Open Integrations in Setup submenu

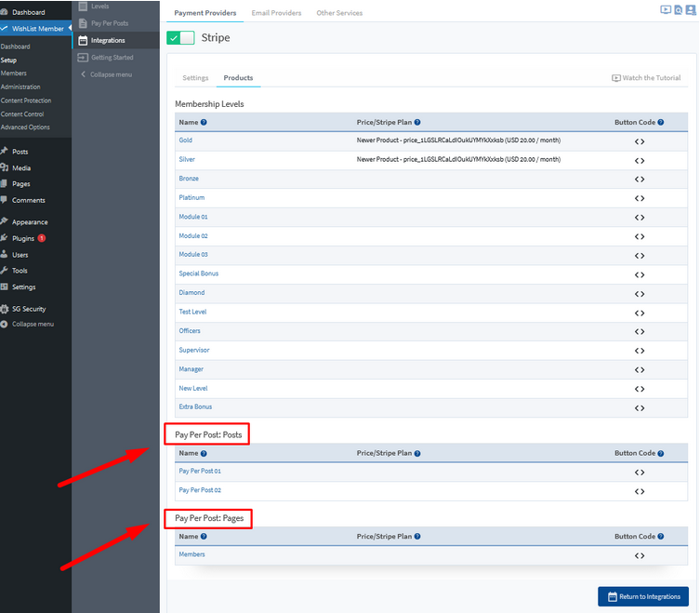point(115,40)
